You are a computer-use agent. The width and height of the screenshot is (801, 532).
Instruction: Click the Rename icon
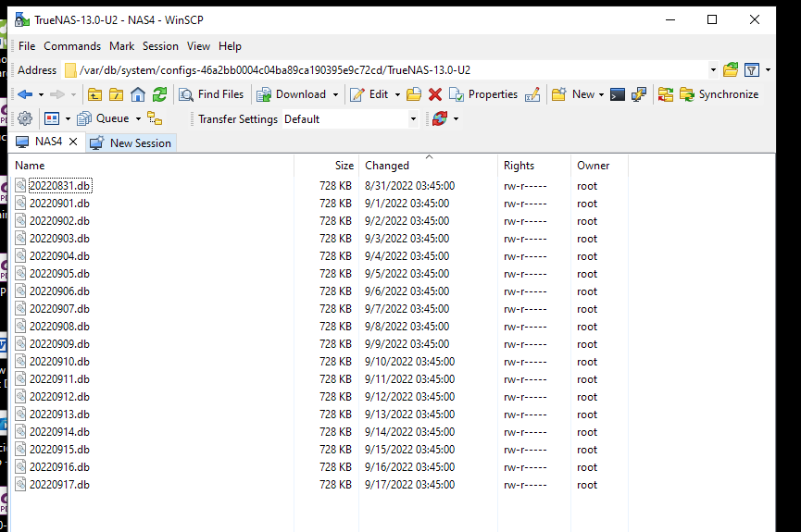click(x=532, y=94)
